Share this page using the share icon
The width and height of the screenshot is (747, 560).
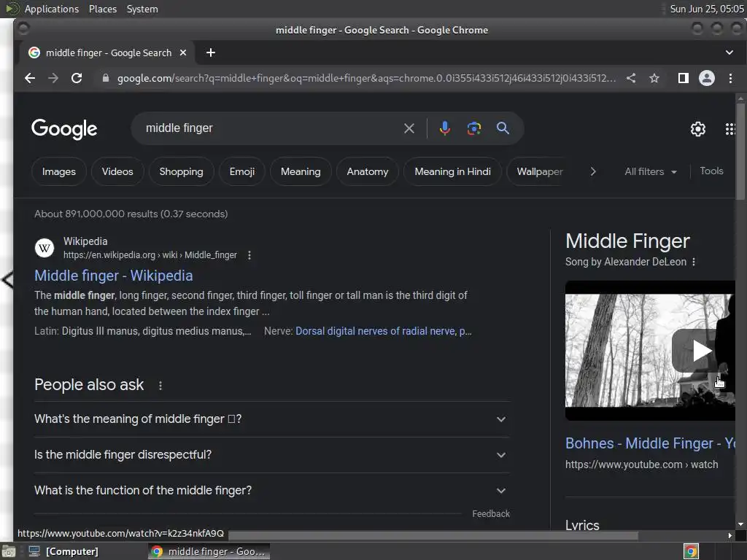coord(631,78)
